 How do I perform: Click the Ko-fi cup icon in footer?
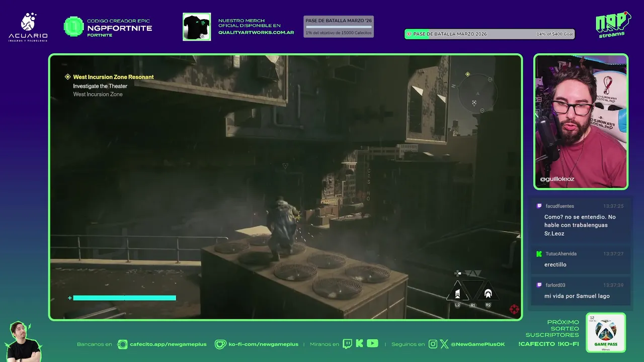tap(220, 344)
